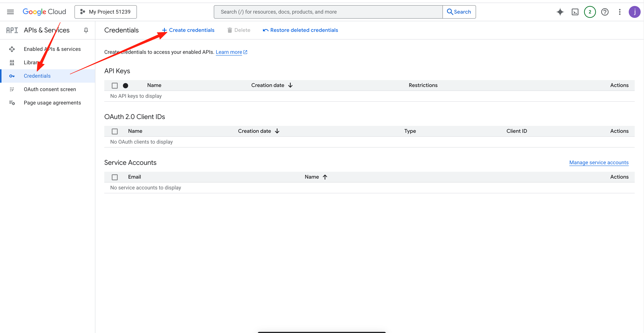Click the APIs & Services API icon
The image size is (644, 333).
12,30
